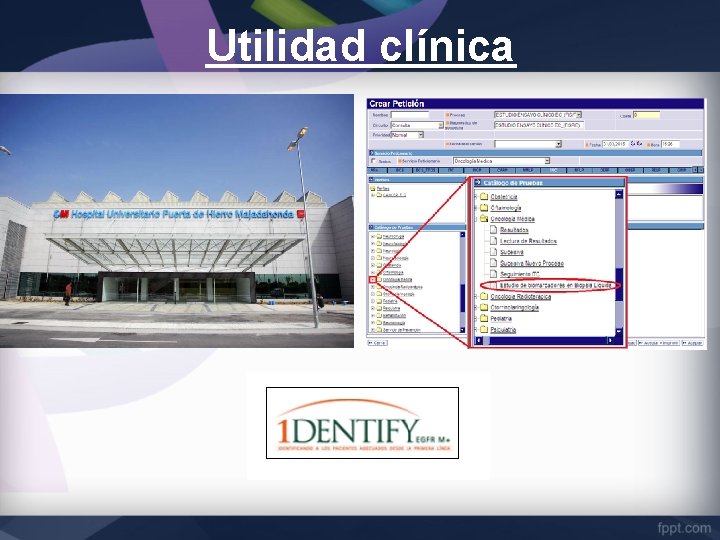
Task: Open the Oftalmología link in the enlarged catalog
Action: pyautogui.click(x=506, y=208)
